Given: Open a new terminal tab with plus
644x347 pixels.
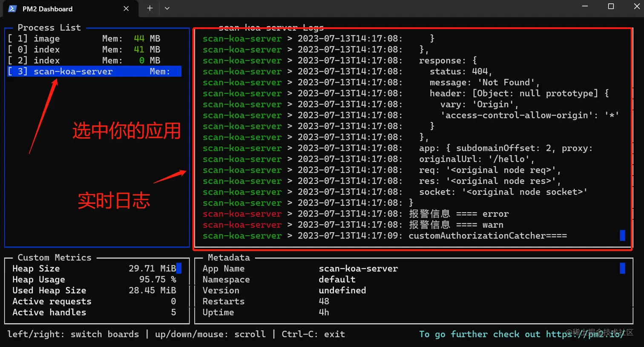Looking at the screenshot, I should click(x=149, y=8).
